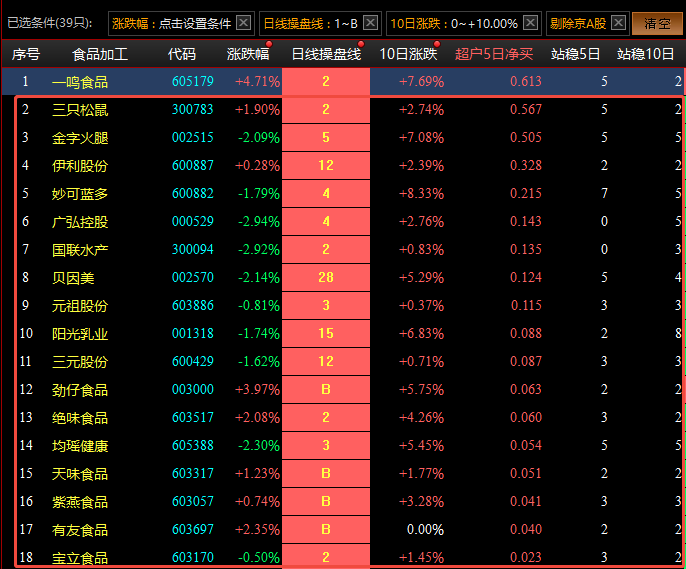Select the 三只松鼠 stock name

tap(80, 109)
